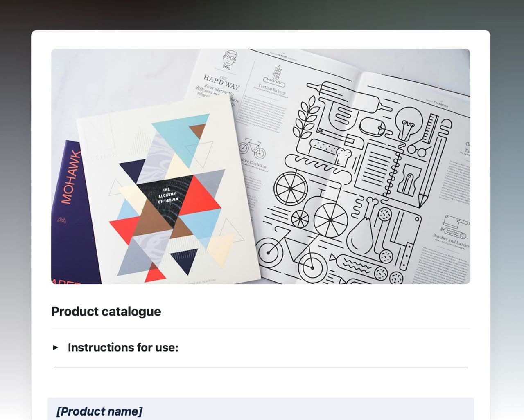Click the Hard Way article heading
Screen dimensions: 524x420
pos(221,81)
